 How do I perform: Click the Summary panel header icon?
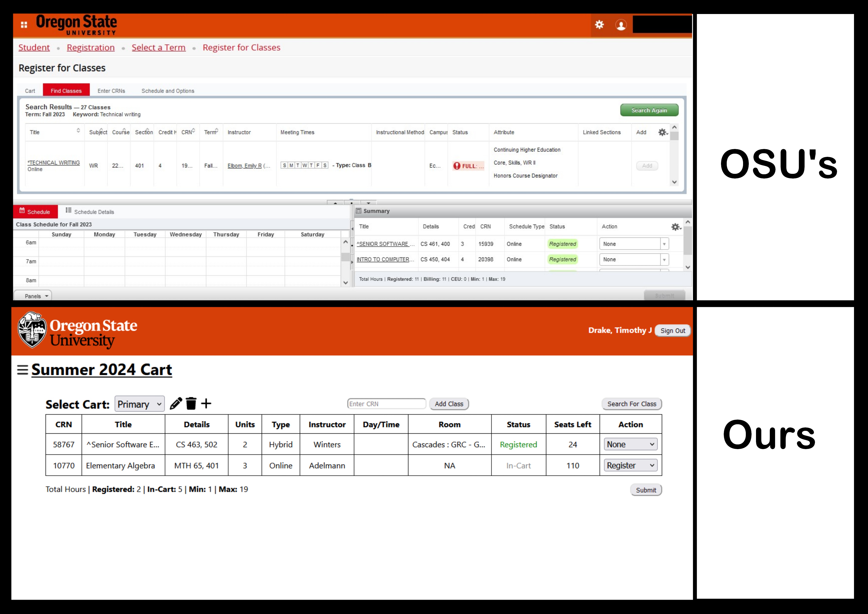(x=358, y=211)
